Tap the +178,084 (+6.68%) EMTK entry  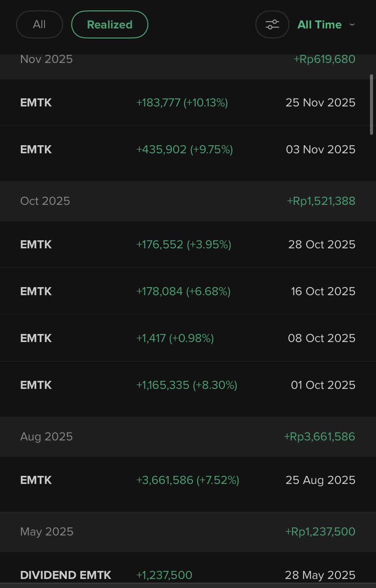point(183,291)
